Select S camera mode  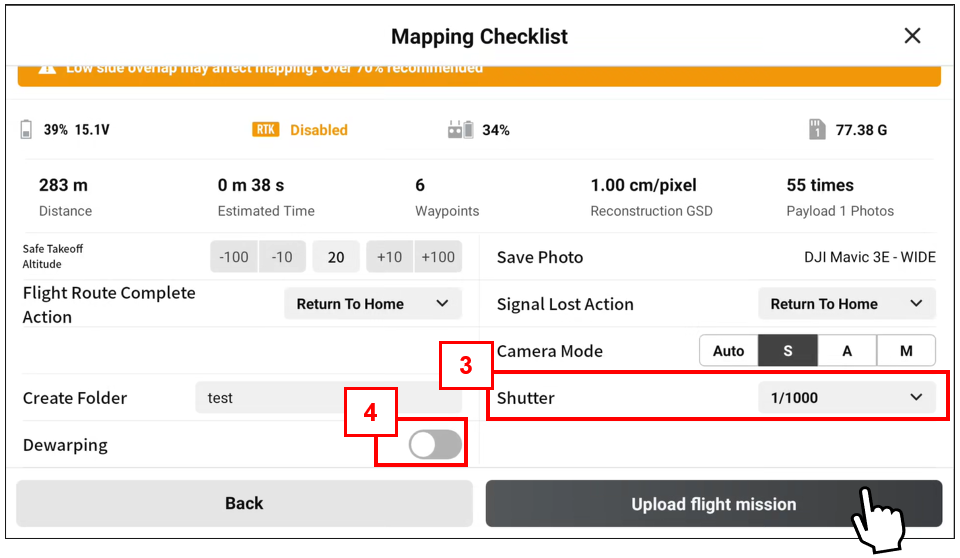tap(788, 351)
